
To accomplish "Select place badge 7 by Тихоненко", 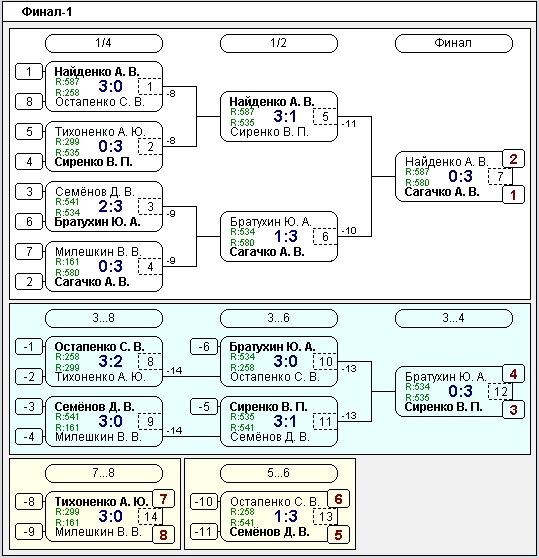I will (x=163, y=499).
